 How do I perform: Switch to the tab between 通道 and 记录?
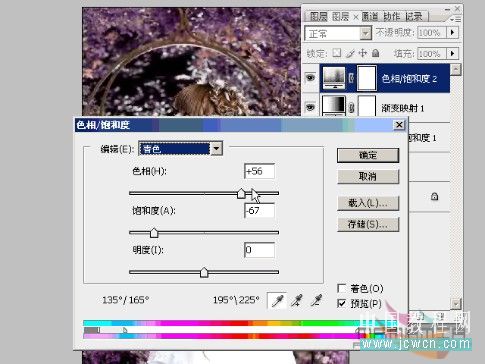point(392,16)
